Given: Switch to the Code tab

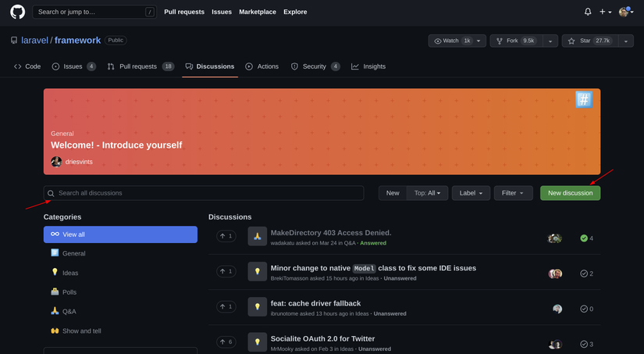Looking at the screenshot, I should tap(27, 66).
